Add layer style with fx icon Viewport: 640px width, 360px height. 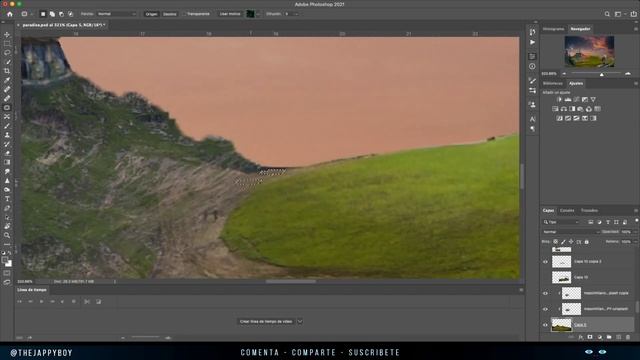(x=580, y=337)
